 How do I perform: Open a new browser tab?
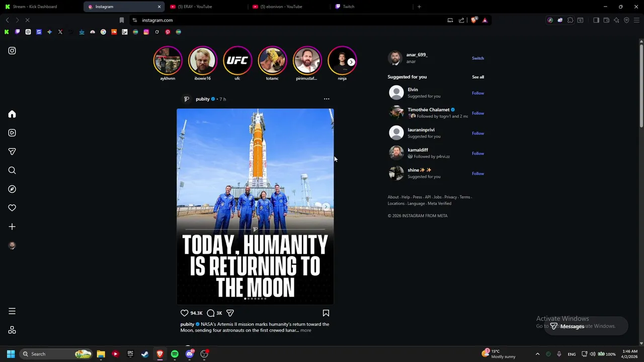[x=419, y=7]
